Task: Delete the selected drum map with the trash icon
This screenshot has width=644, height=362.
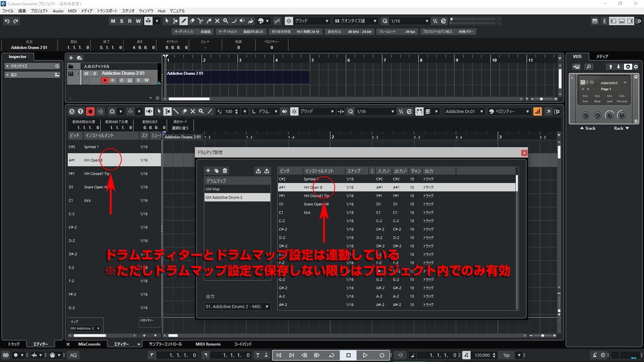Action: pyautogui.click(x=225, y=171)
